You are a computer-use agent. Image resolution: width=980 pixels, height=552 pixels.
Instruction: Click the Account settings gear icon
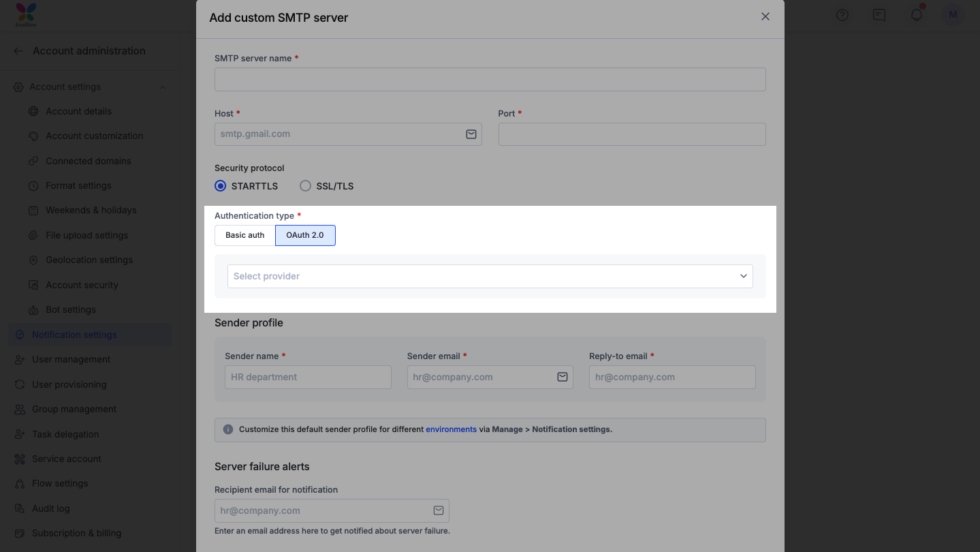tap(18, 87)
